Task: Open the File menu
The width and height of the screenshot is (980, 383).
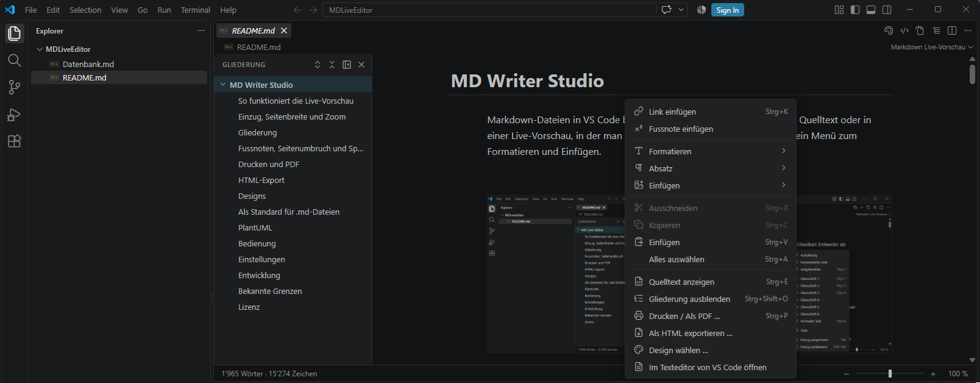Action: (x=31, y=10)
